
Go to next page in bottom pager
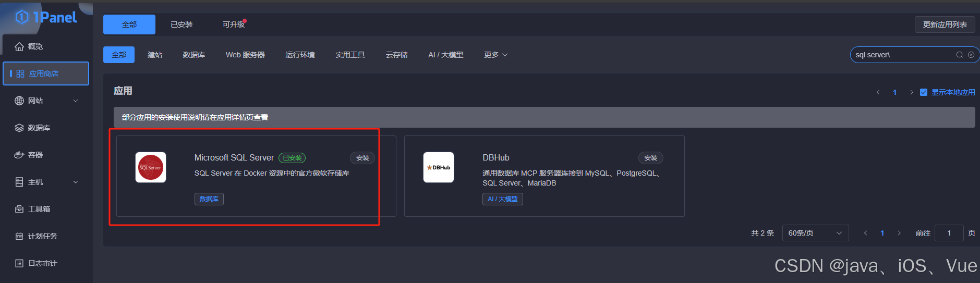[899, 233]
